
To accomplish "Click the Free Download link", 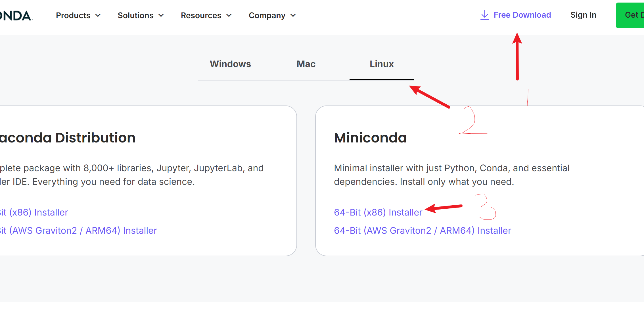I will [522, 15].
